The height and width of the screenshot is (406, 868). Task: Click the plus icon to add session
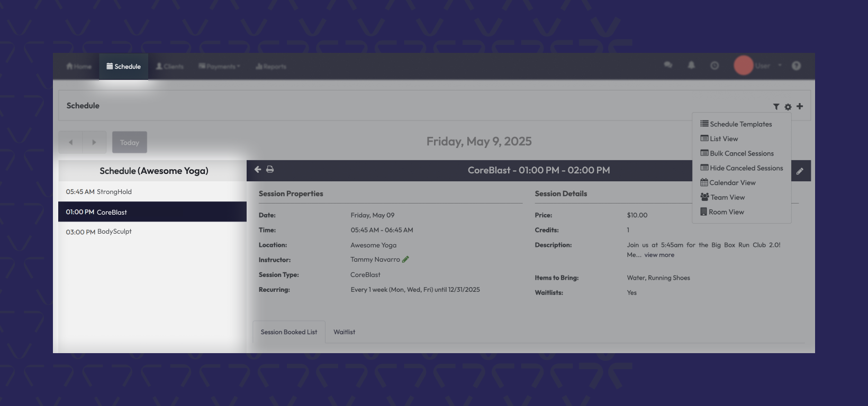pyautogui.click(x=800, y=106)
